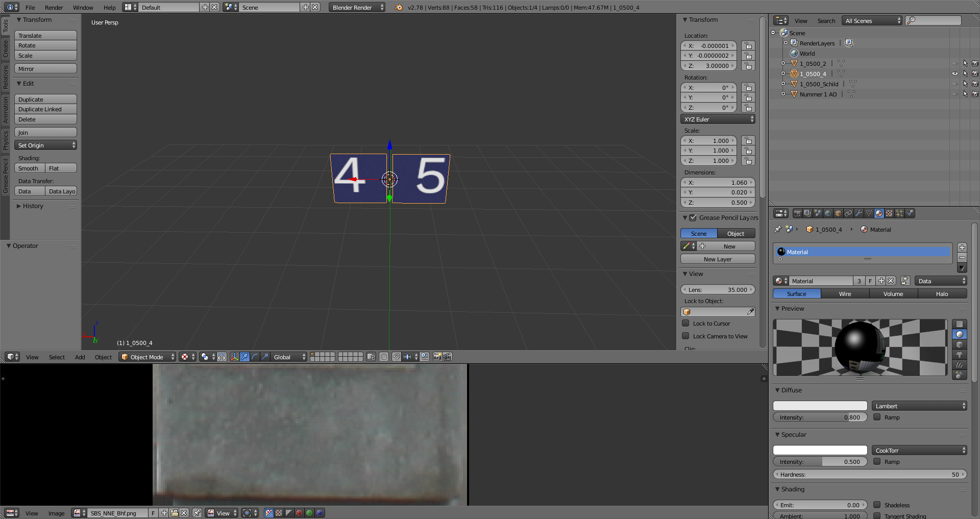Open the Object Mode dropdown
The height and width of the screenshot is (519, 980).
click(147, 357)
